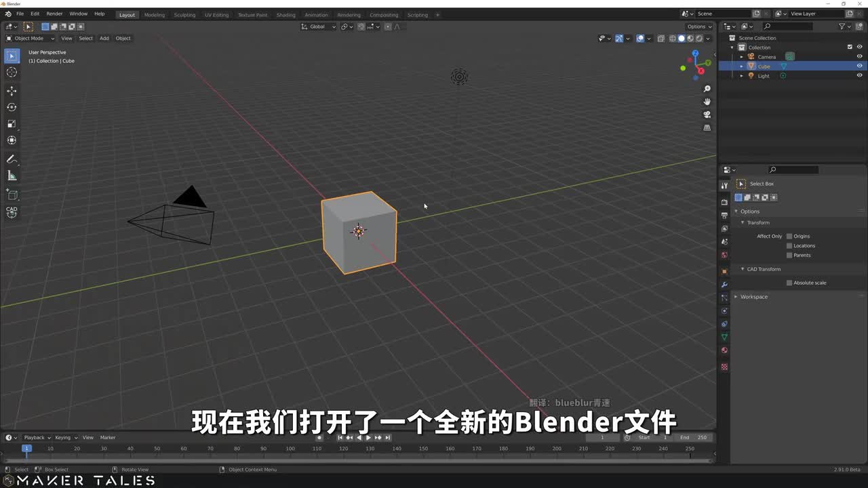Click the outliner search field
868x488 pixels.
tap(787, 26)
